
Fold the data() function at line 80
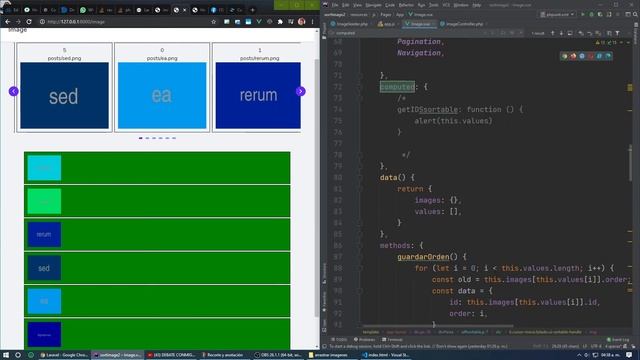coord(360,178)
